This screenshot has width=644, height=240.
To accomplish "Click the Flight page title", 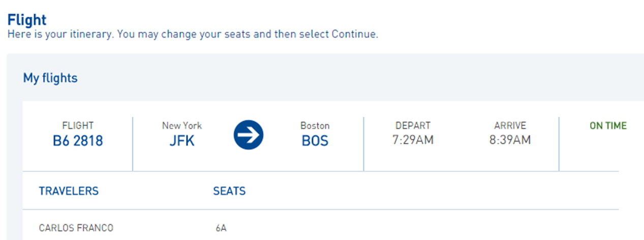I will (27, 20).
